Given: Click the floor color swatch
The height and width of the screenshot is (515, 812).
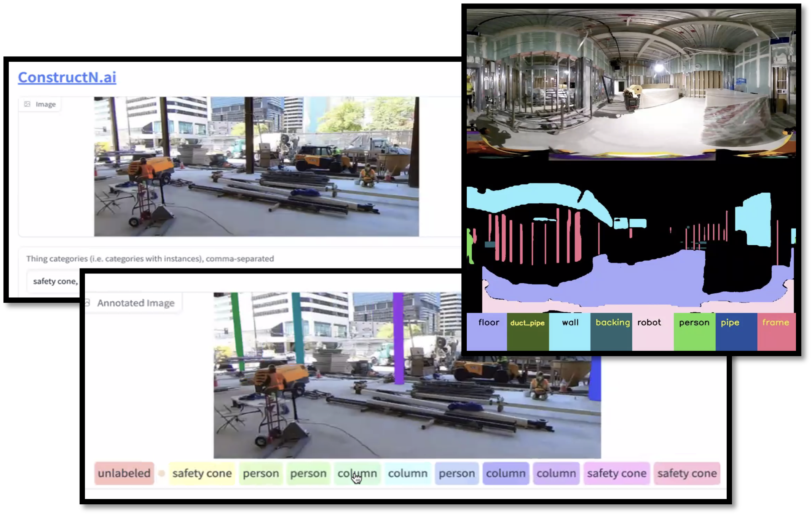Looking at the screenshot, I should (x=487, y=332).
